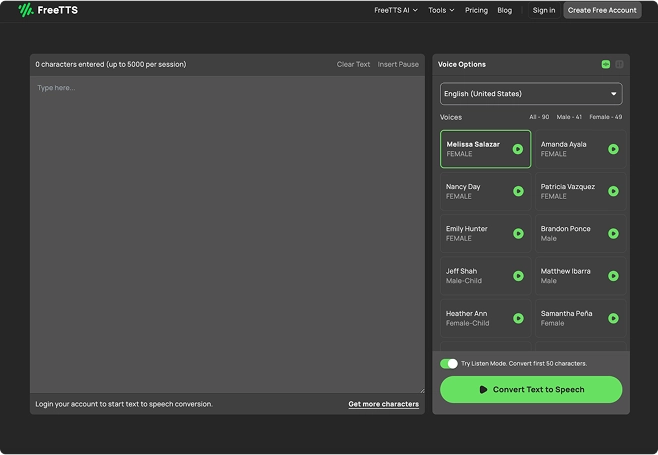Click Create Free Account
This screenshot has height=455, width=658.
[x=602, y=10]
